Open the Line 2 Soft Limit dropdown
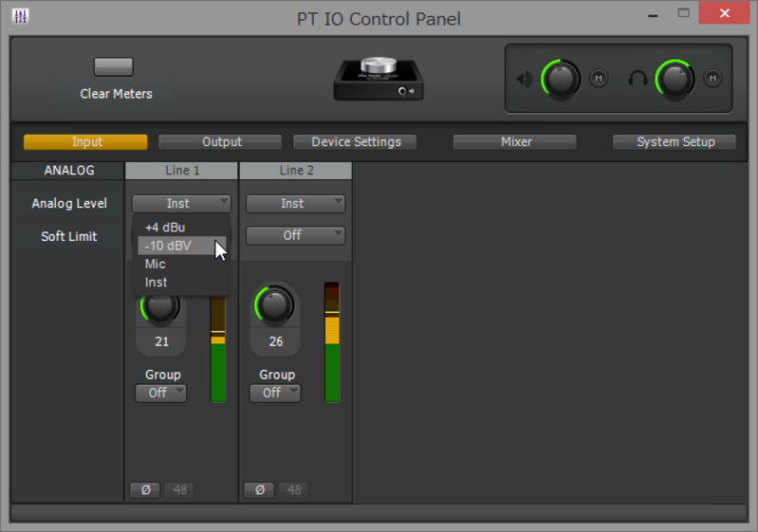This screenshot has width=758, height=532. tap(295, 235)
